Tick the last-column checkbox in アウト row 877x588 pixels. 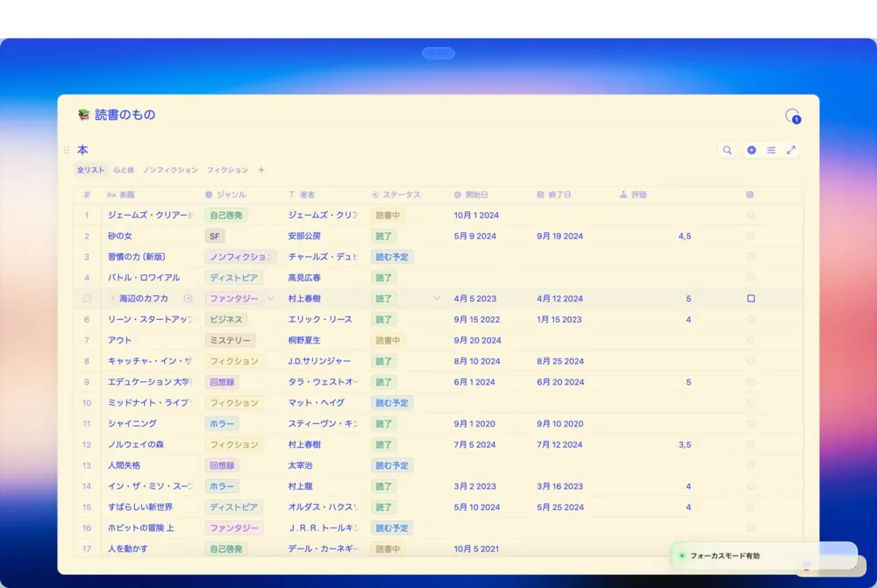click(x=752, y=340)
